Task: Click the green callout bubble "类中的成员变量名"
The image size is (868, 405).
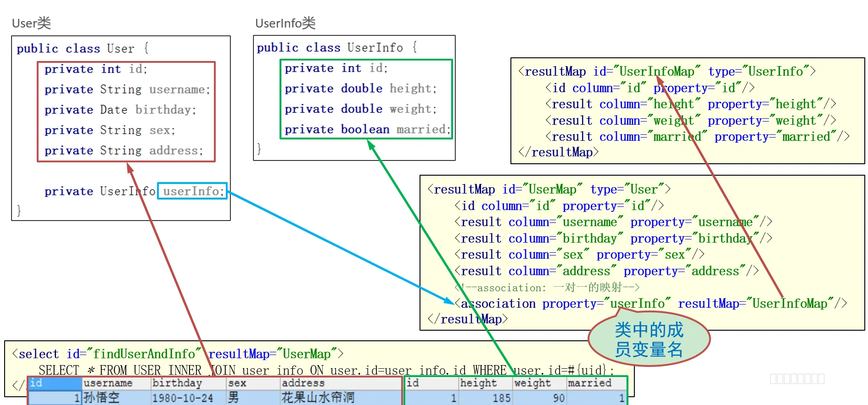Action: (x=649, y=339)
